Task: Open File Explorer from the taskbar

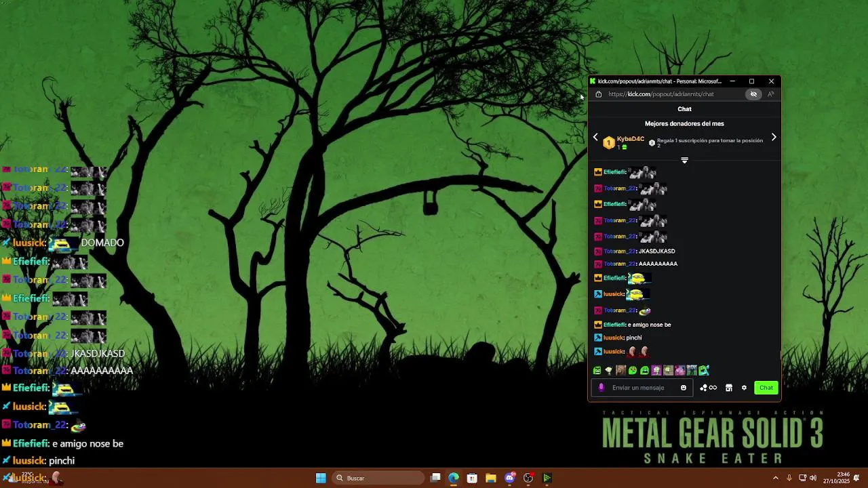Action: pyautogui.click(x=491, y=478)
